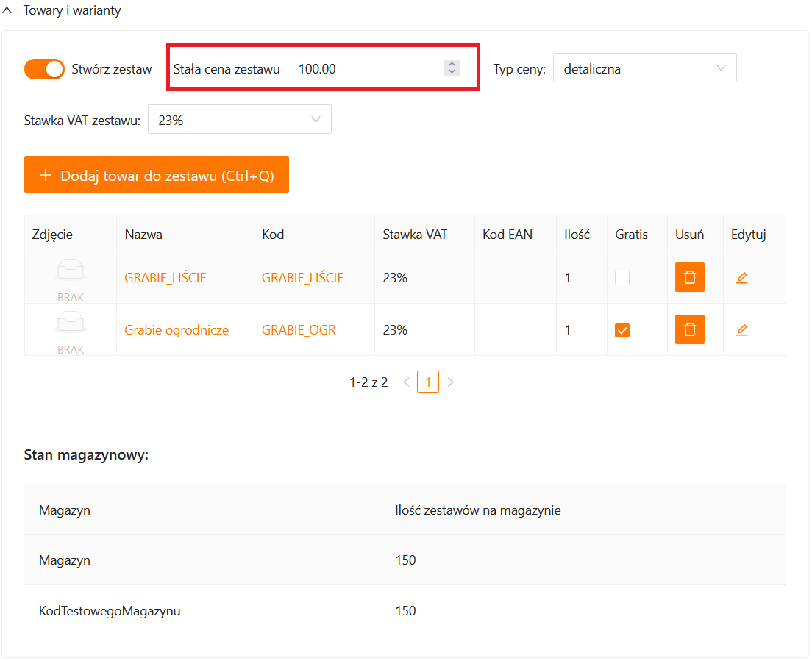Edit Grabie ogrodnicze row pencil icon

[x=741, y=330]
